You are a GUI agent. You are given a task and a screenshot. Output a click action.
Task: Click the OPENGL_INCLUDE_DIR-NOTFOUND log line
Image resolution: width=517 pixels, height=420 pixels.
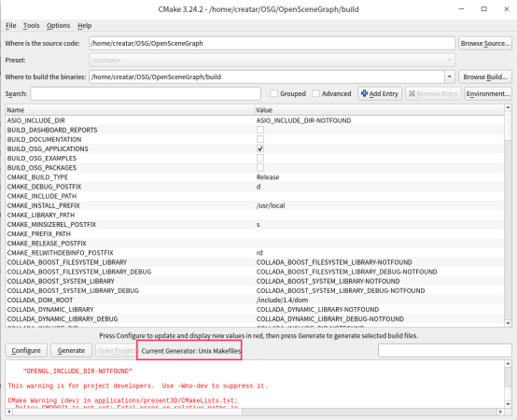click(x=77, y=371)
